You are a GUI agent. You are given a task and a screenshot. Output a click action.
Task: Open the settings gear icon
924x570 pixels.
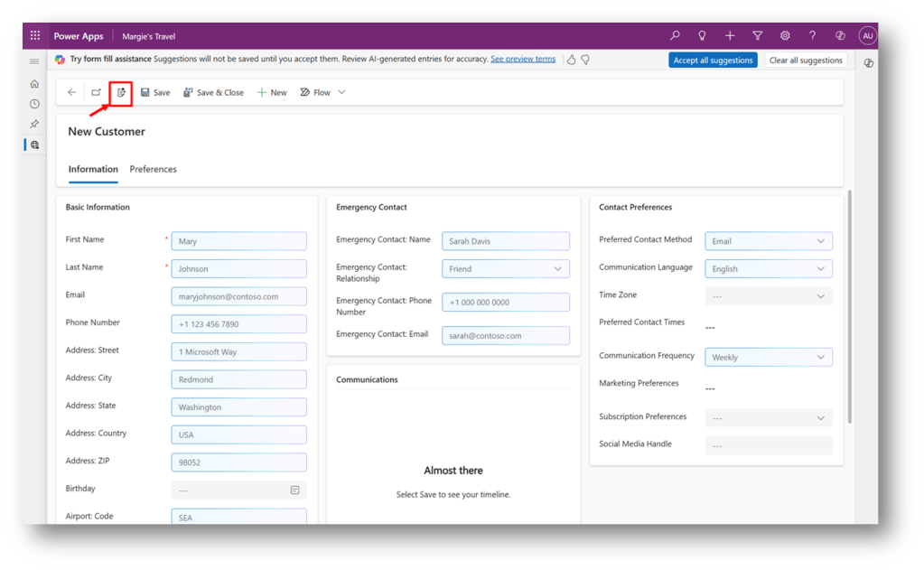point(785,36)
